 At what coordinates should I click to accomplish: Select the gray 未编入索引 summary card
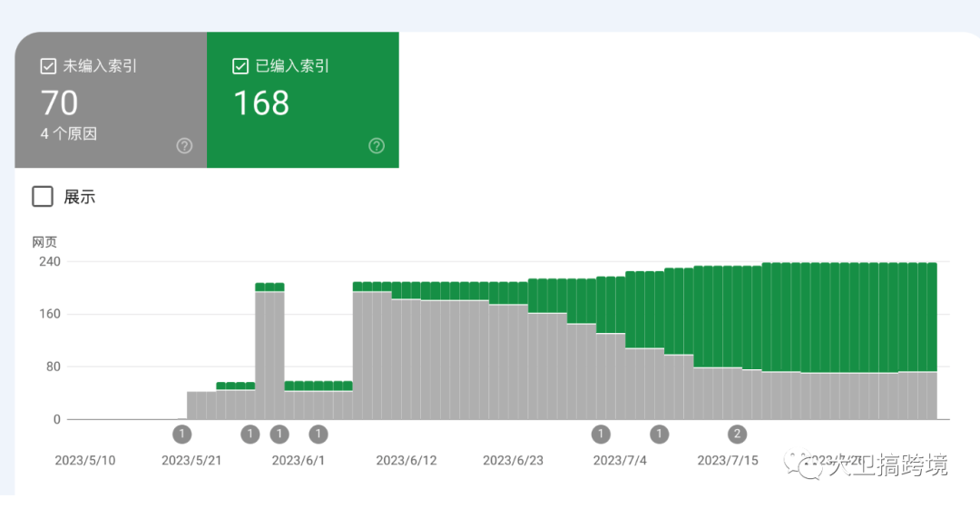pyautogui.click(x=111, y=100)
